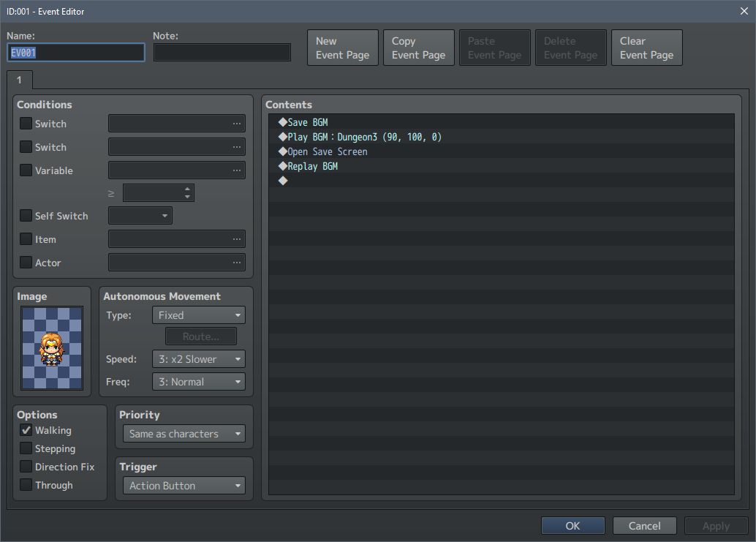The height and width of the screenshot is (542, 756).
Task: Open the Freq dropdown showing Normal
Action: [x=199, y=382]
